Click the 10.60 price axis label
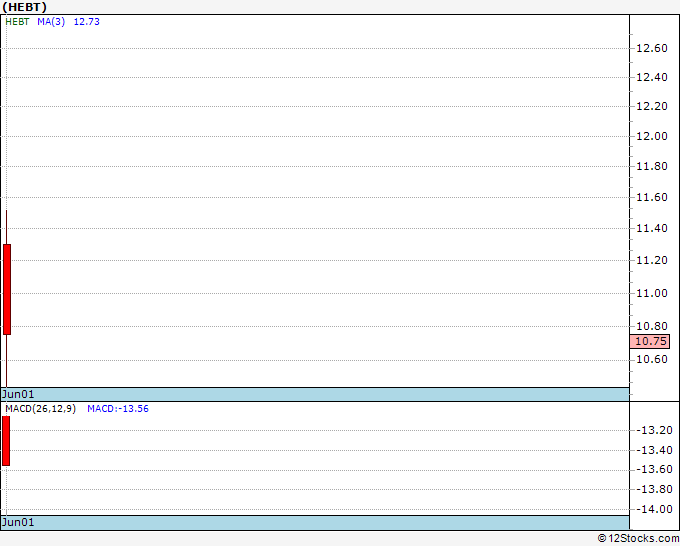The height and width of the screenshot is (546, 680). click(651, 359)
